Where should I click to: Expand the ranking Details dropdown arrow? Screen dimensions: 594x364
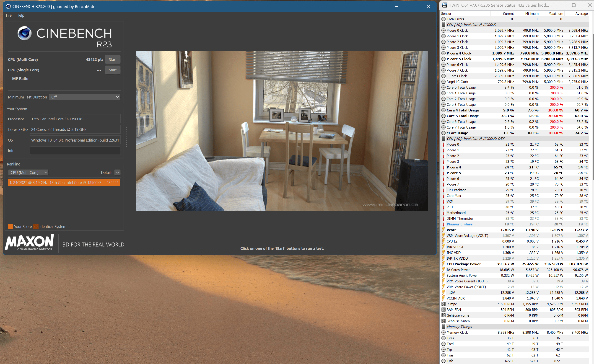click(117, 173)
